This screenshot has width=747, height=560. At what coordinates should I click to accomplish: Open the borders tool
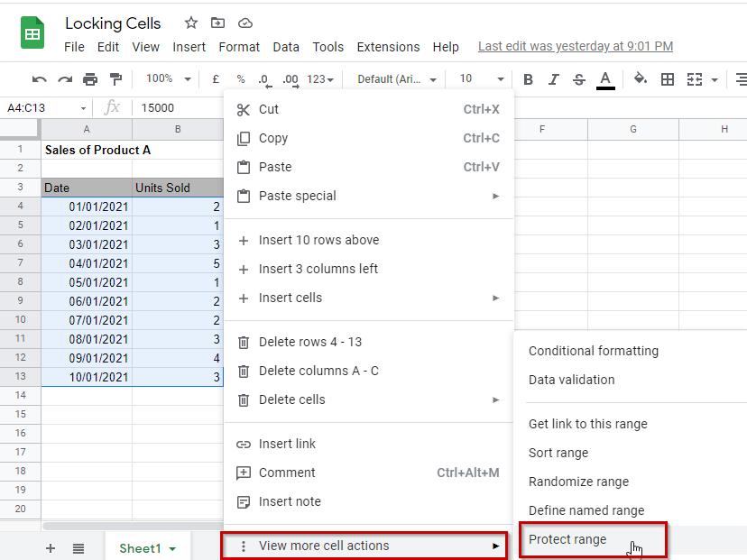coord(668,79)
